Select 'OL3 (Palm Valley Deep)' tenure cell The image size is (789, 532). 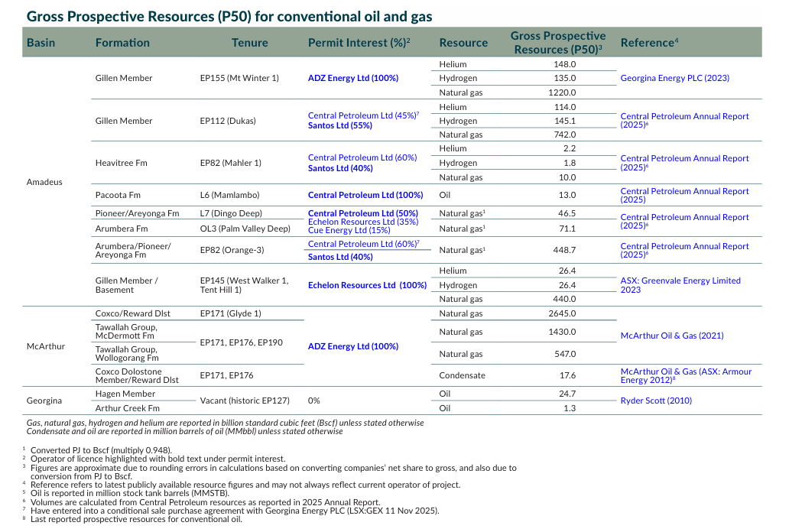click(245, 229)
